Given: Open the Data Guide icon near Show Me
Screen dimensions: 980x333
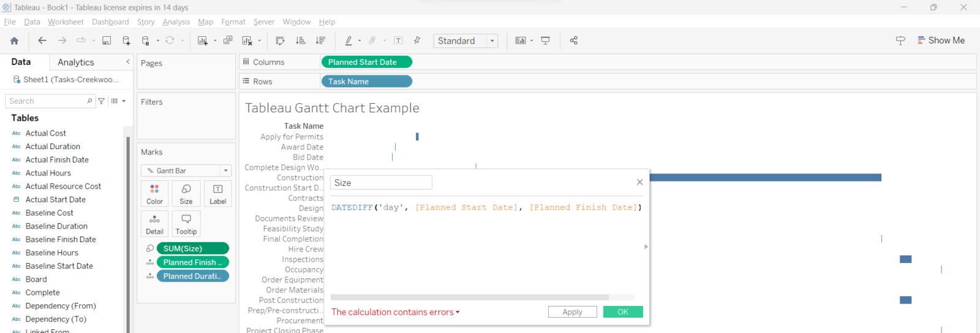Looking at the screenshot, I should coord(900,40).
